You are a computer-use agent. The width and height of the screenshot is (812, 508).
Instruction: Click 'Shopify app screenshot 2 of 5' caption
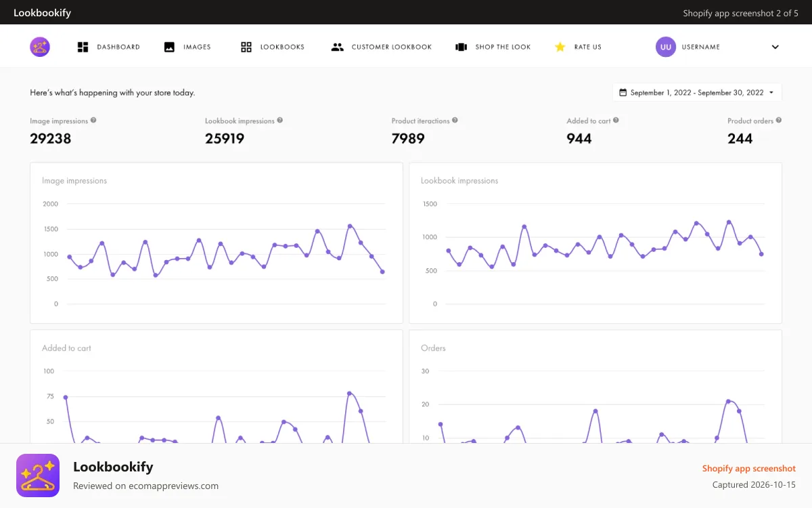740,13
